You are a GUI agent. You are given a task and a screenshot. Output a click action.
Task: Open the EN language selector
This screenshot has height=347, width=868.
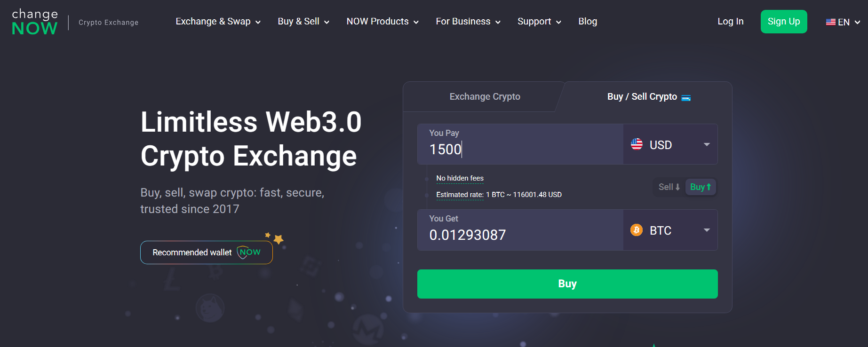pyautogui.click(x=843, y=22)
